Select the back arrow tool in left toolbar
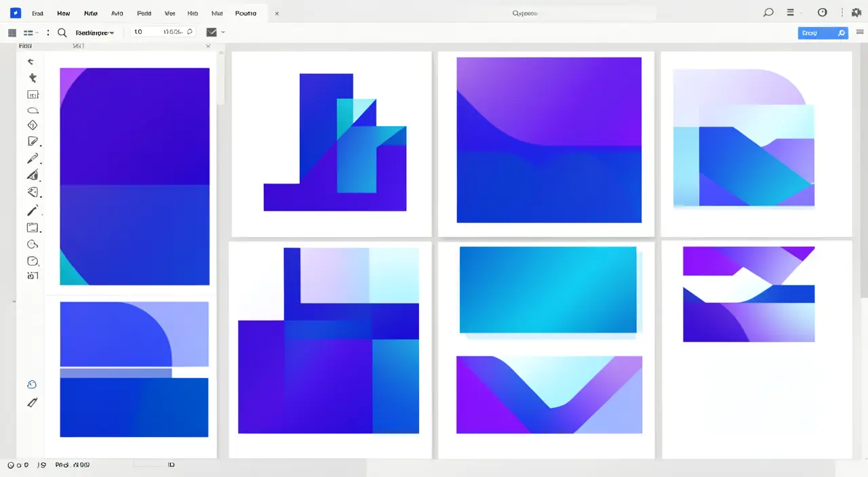 [31, 62]
